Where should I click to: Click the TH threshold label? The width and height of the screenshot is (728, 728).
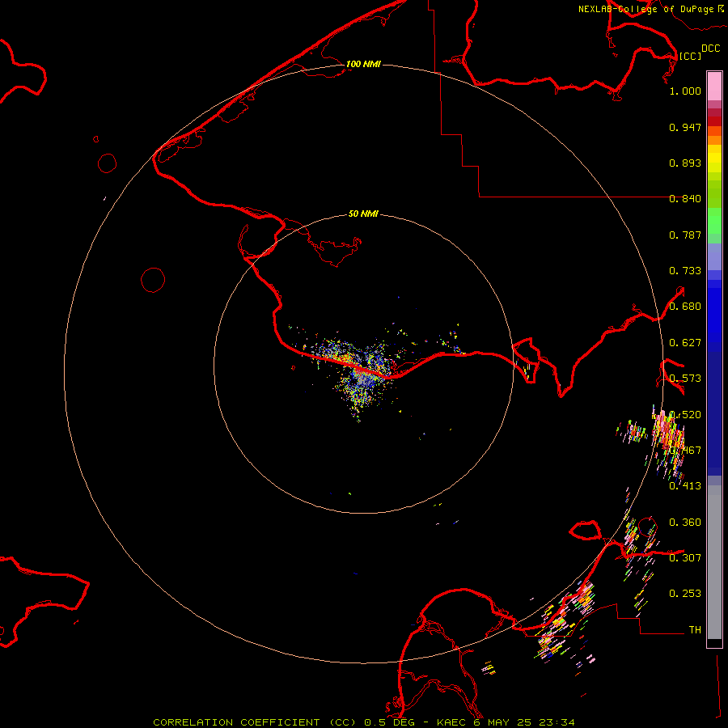coord(695,630)
